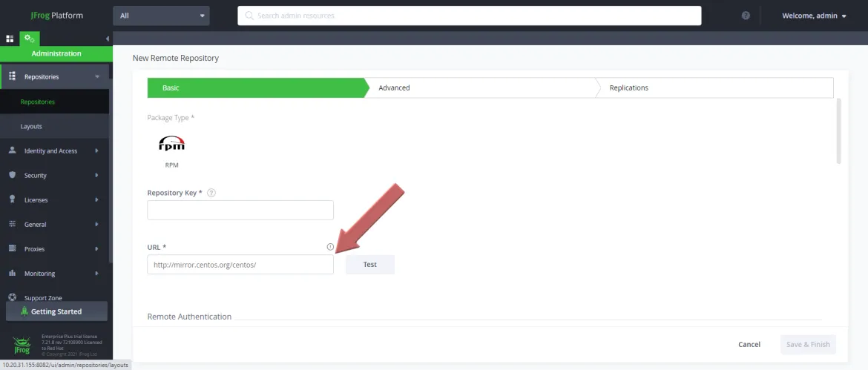Collapse sidebar with the arrow icon
This screenshot has height=370, width=868.
tap(108, 39)
